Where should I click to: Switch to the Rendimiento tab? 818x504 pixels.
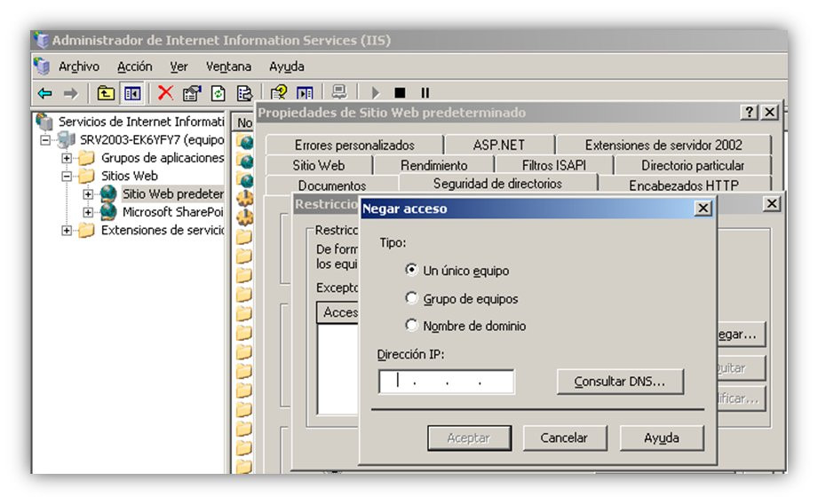(433, 165)
